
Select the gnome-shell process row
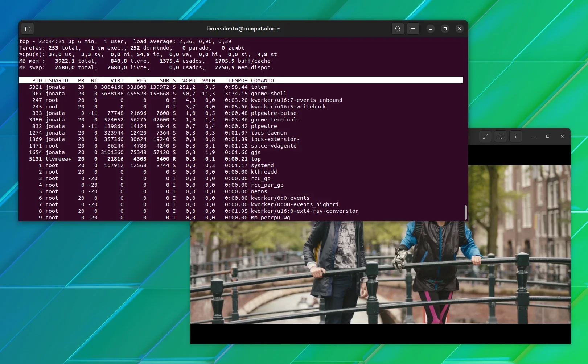click(241, 94)
